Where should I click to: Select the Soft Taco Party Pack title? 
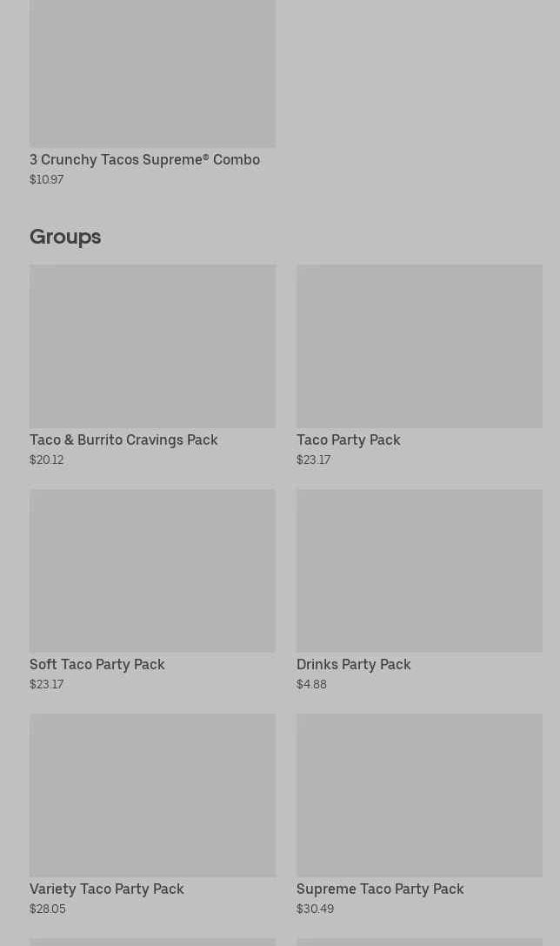point(97,664)
